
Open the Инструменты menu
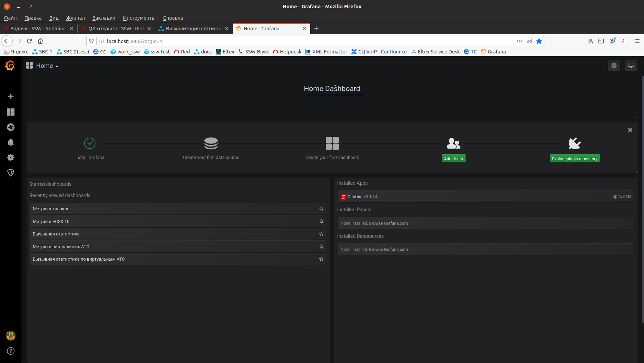click(139, 18)
